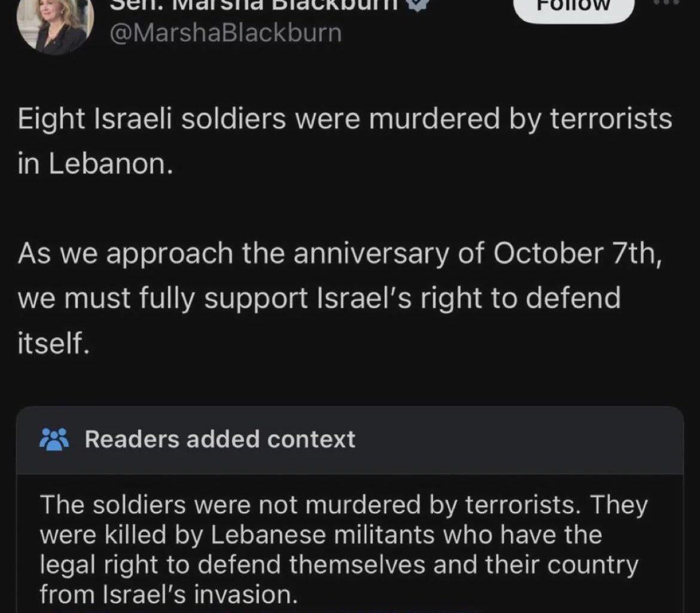Click the word 'itself.' ending the post
This screenshot has width=700, height=613.
pyautogui.click(x=54, y=343)
